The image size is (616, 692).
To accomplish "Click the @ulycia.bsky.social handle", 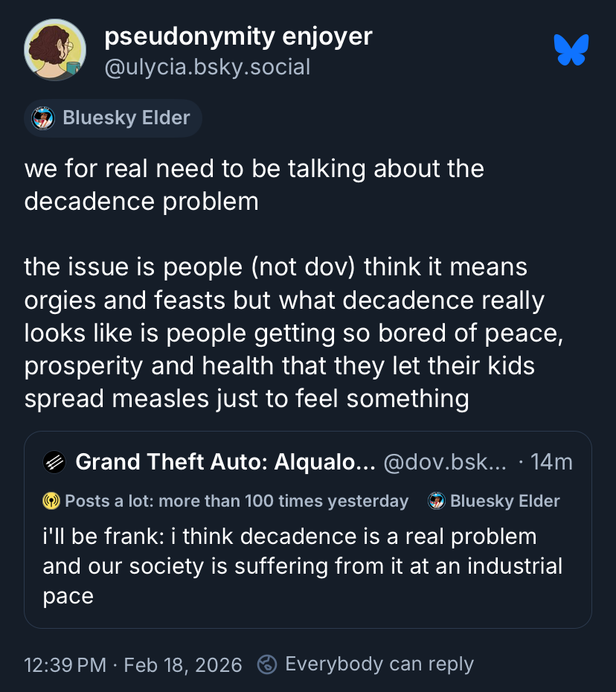I will [207, 68].
